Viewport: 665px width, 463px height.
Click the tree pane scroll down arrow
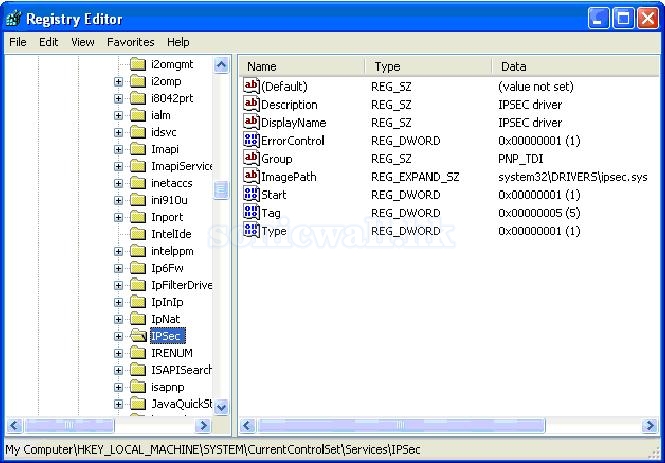coord(221,407)
